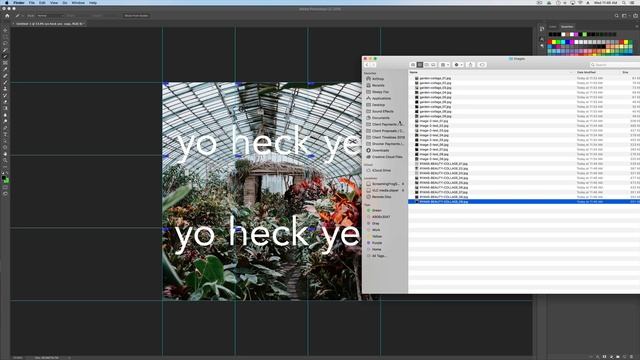
Task: Select the Rectangular Marquee tool
Action: tap(5, 37)
